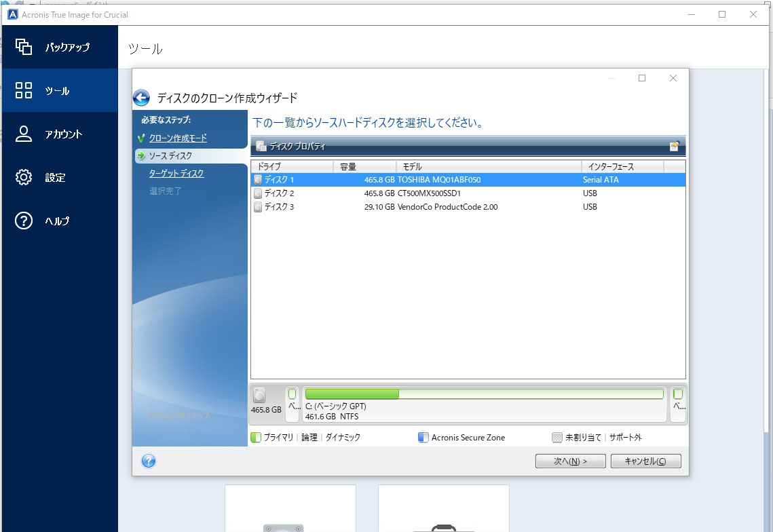This screenshot has height=532, width=773.
Task: Click the 設定 menu label
Action: click(x=55, y=178)
